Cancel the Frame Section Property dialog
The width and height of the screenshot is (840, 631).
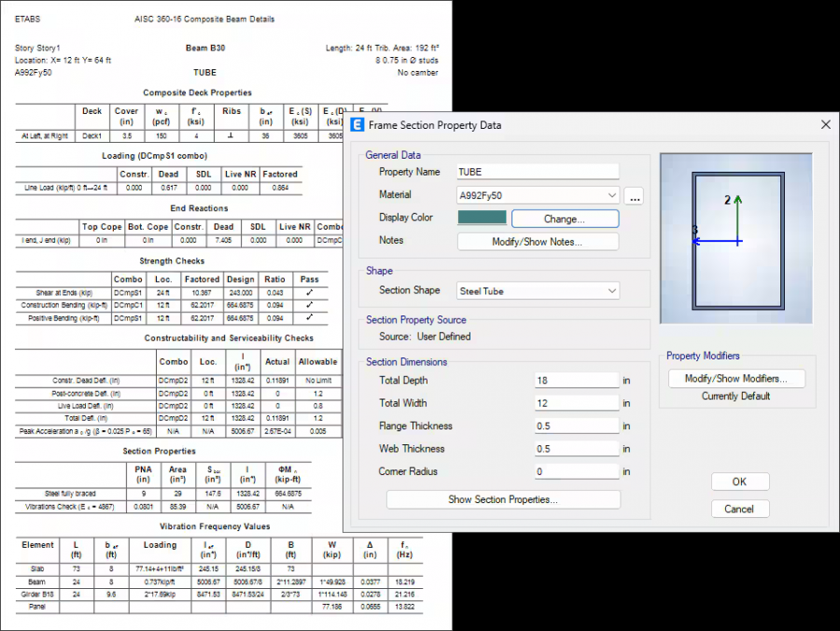coord(740,509)
